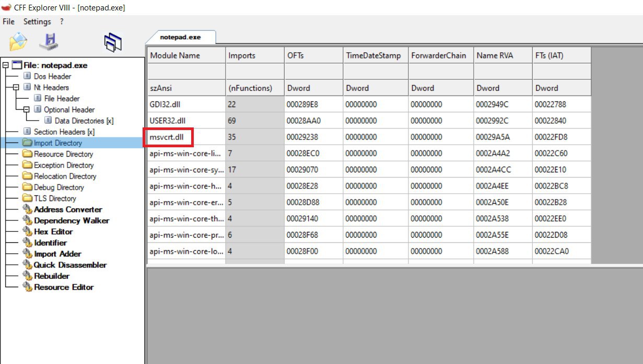
Task: Select the GDI32.dll module row
Action: 369,104
